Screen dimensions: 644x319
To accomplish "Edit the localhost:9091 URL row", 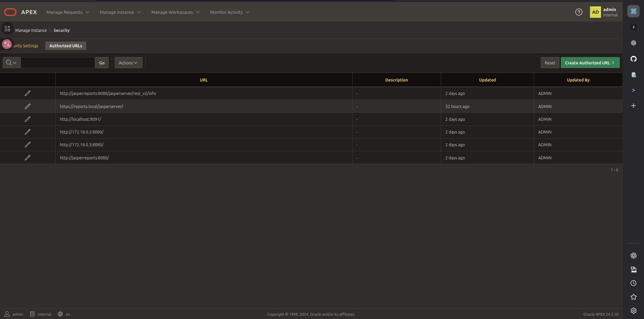I will click(x=28, y=119).
